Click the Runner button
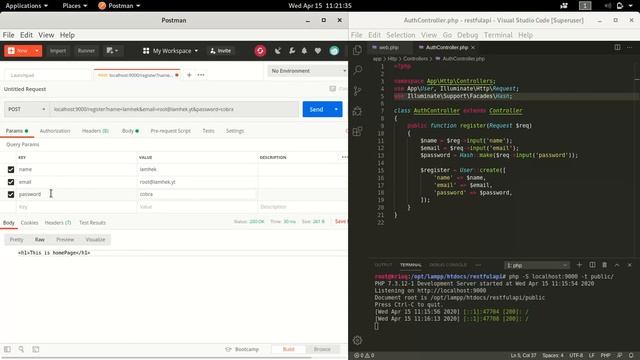 point(86,51)
